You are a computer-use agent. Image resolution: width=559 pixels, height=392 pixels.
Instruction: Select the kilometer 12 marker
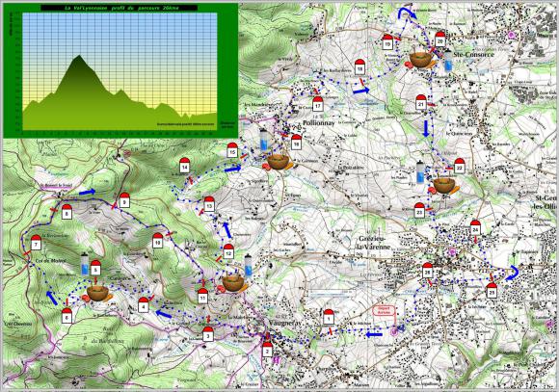point(228,251)
